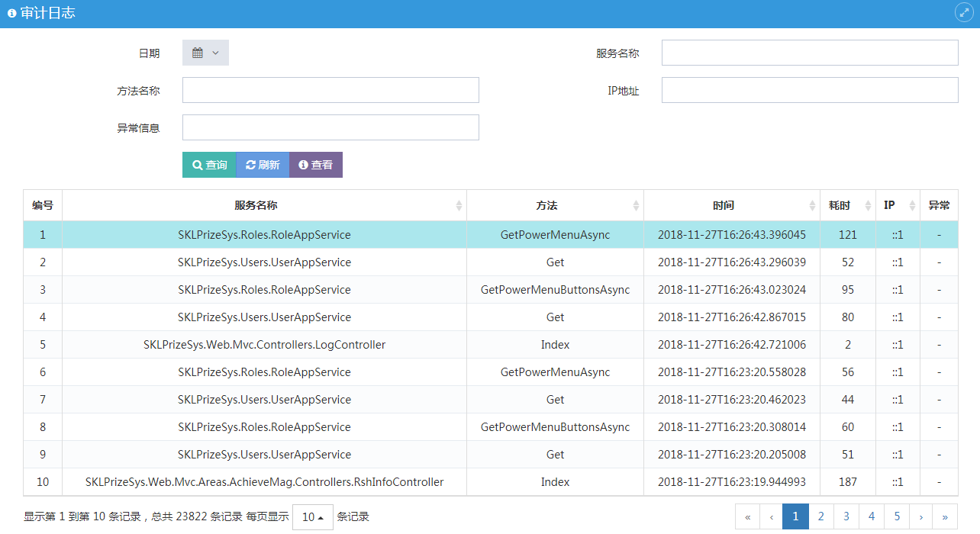The height and width of the screenshot is (534, 980).
Task: Open the calendar date picker dropdown
Action: coord(205,53)
